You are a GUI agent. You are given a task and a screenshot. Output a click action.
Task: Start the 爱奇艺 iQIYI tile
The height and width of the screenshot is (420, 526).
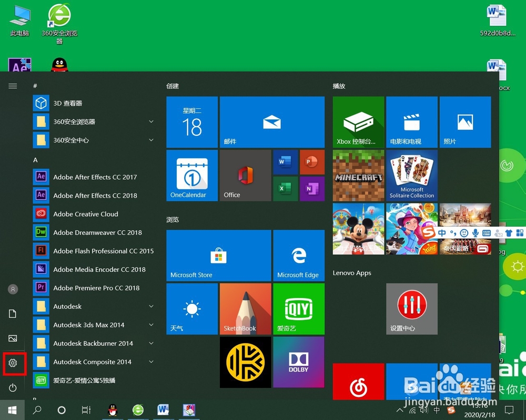coord(299,309)
